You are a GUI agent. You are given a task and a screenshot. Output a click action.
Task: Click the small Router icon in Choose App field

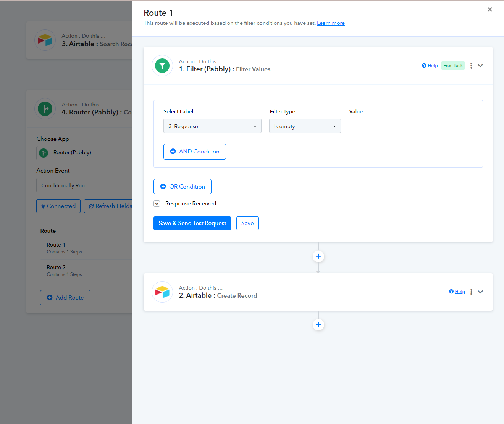(44, 153)
